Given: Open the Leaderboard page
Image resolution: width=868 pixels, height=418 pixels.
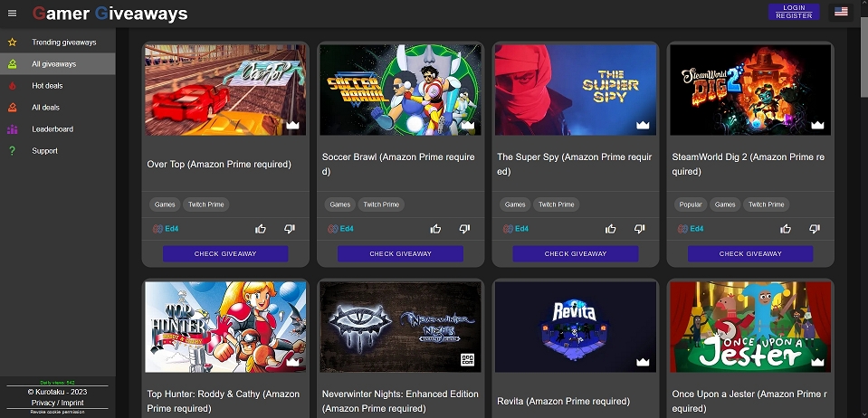Looking at the screenshot, I should (58, 129).
